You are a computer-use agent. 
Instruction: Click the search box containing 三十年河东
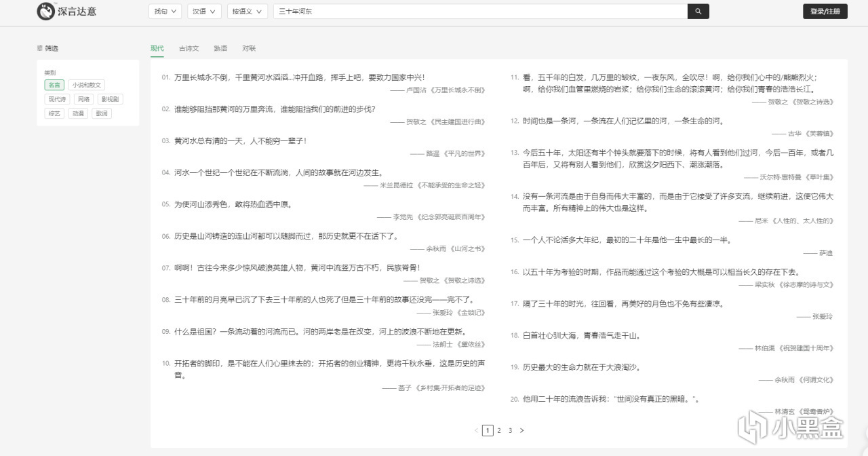tap(480, 12)
